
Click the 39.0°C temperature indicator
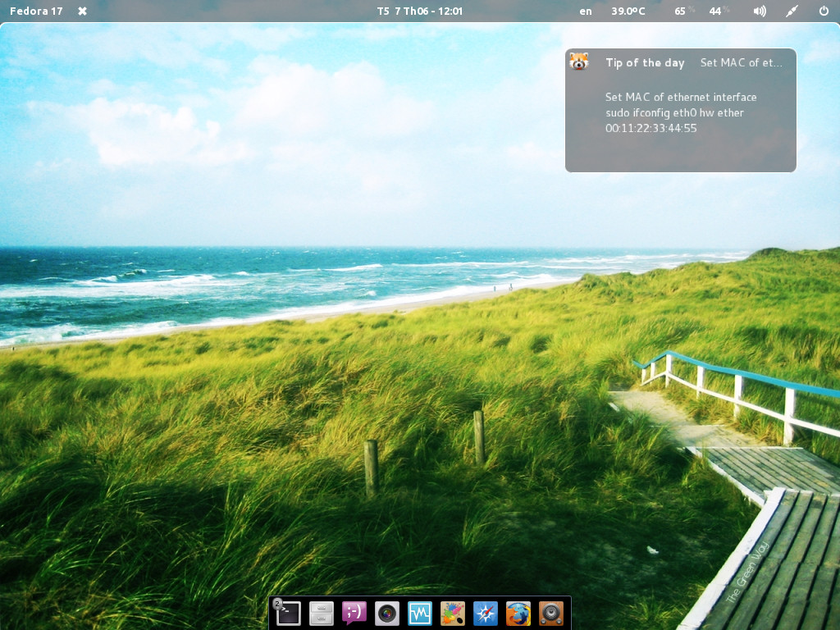coord(628,11)
